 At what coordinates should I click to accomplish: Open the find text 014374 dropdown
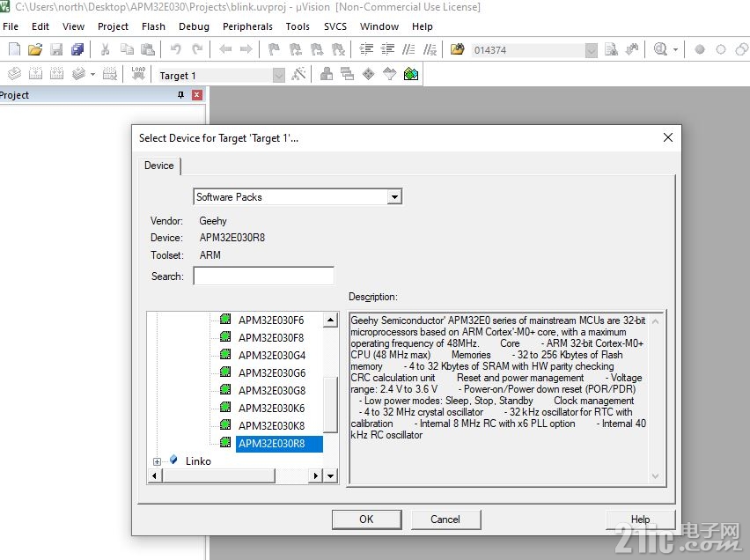[x=592, y=50]
